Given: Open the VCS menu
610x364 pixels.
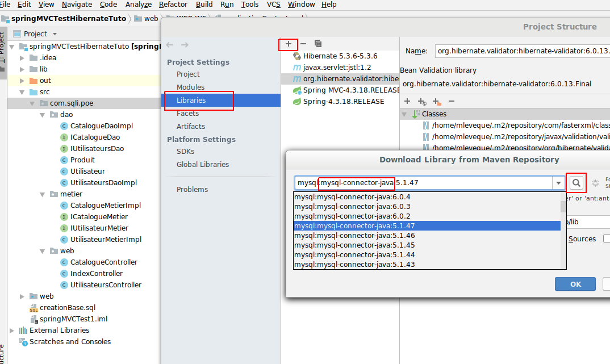Looking at the screenshot, I should pos(273,5).
